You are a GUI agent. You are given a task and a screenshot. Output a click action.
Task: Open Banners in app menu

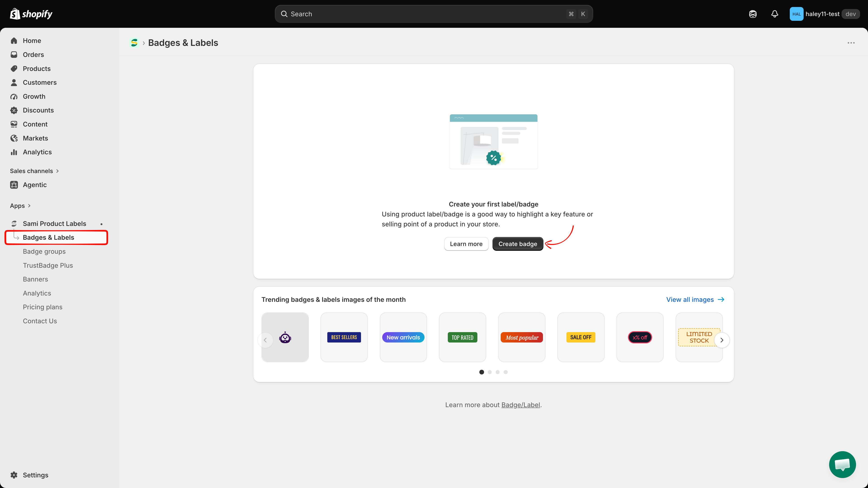35,279
